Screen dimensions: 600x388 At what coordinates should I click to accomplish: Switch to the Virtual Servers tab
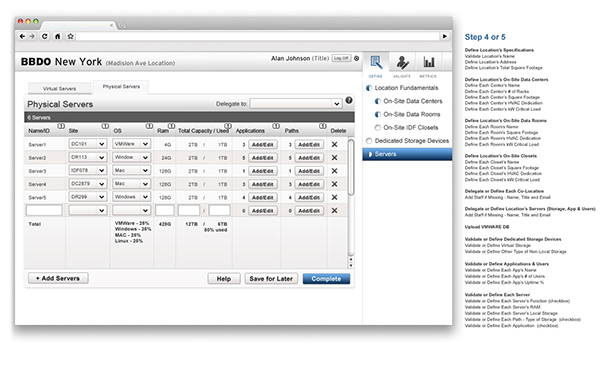click(x=59, y=88)
